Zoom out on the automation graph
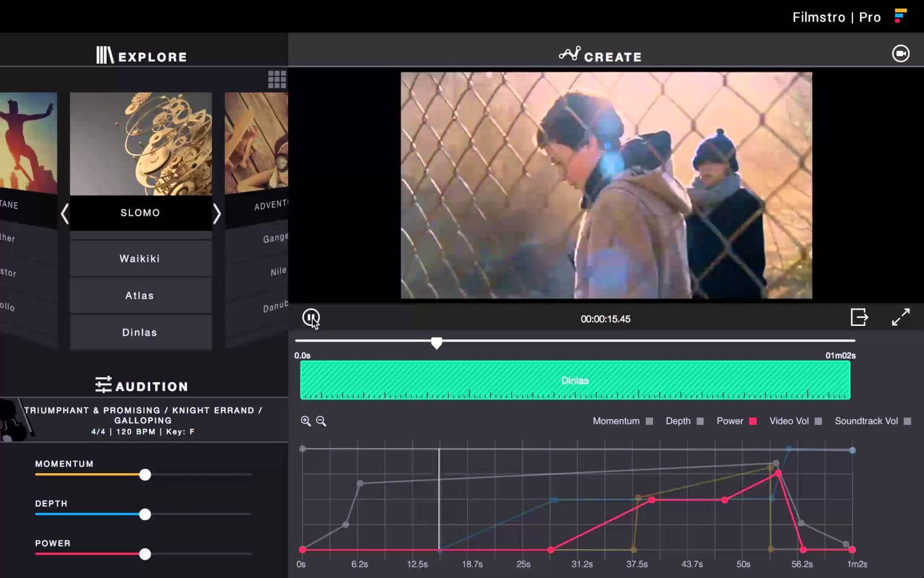The height and width of the screenshot is (578, 924). point(321,421)
